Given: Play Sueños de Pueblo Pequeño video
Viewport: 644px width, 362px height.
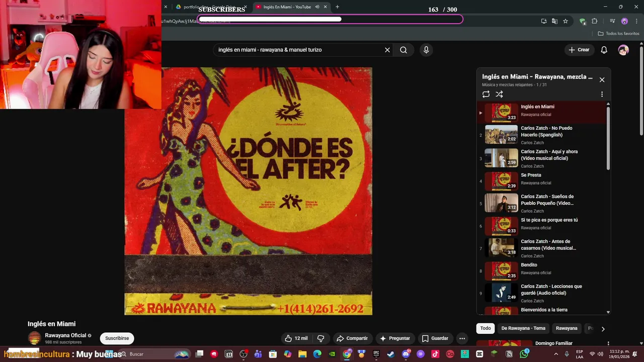Looking at the screenshot, I should pos(542,203).
